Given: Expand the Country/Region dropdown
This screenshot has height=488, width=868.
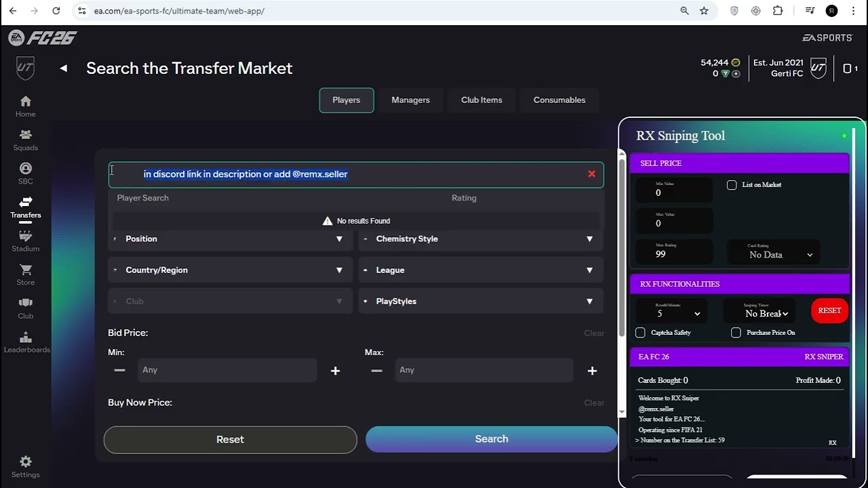Looking at the screenshot, I should tap(231, 270).
